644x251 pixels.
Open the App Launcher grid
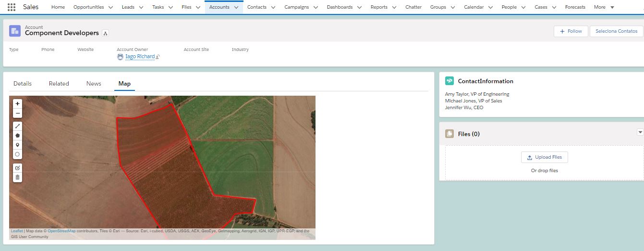point(12,7)
